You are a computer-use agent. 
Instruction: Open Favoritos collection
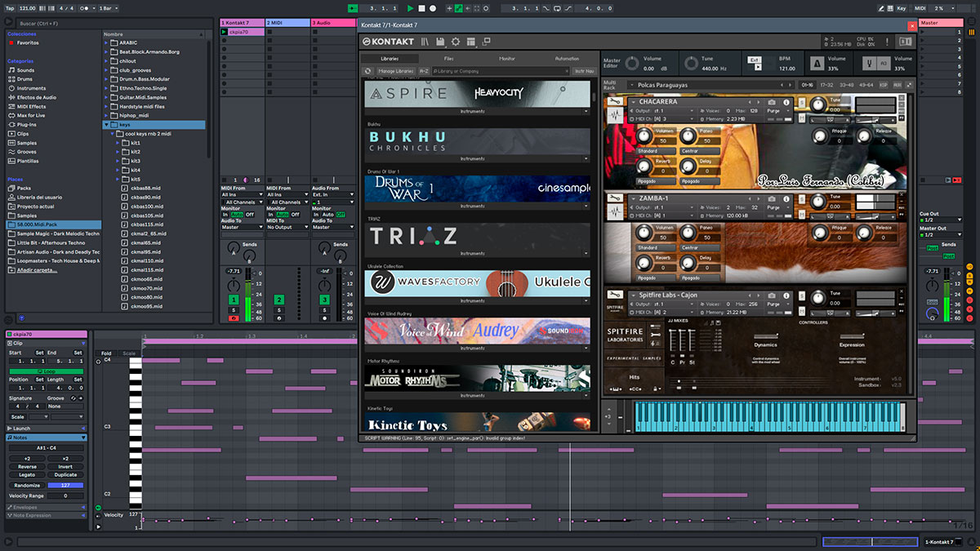point(27,42)
